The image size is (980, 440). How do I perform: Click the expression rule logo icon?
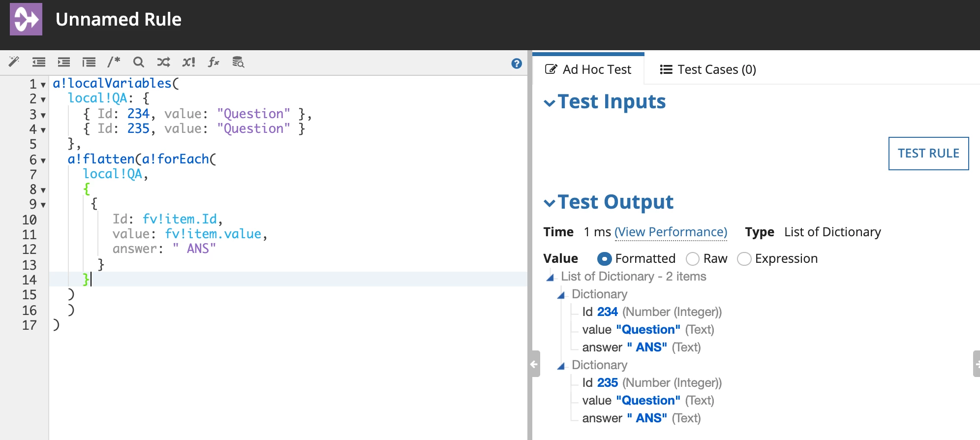tap(26, 19)
